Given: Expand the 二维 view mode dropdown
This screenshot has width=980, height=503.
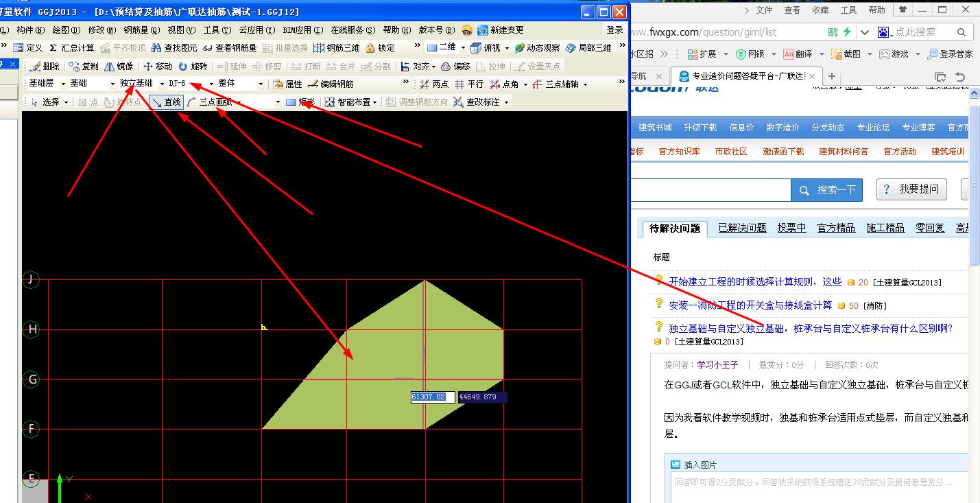Looking at the screenshot, I should (463, 48).
